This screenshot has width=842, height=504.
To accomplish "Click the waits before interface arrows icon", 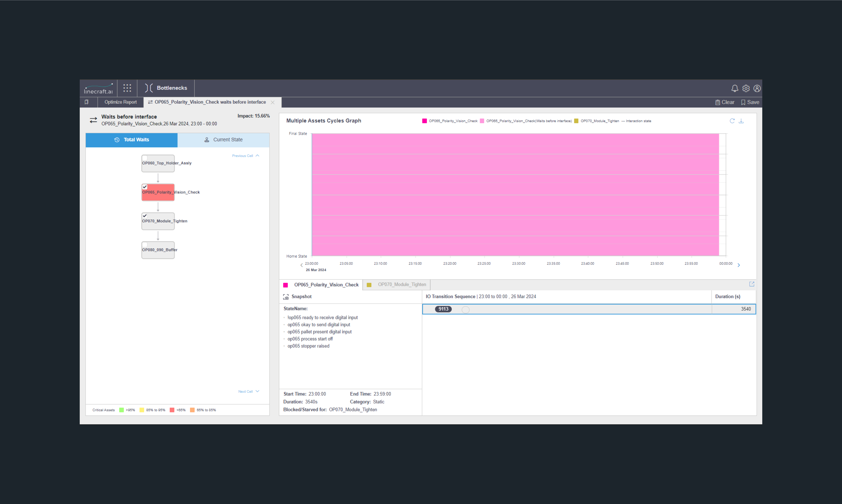I will 93,120.
